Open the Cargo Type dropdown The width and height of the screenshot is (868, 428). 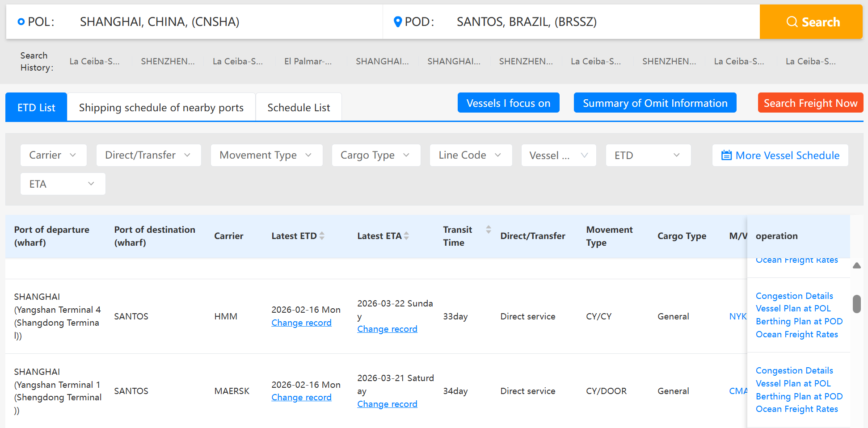coord(375,155)
